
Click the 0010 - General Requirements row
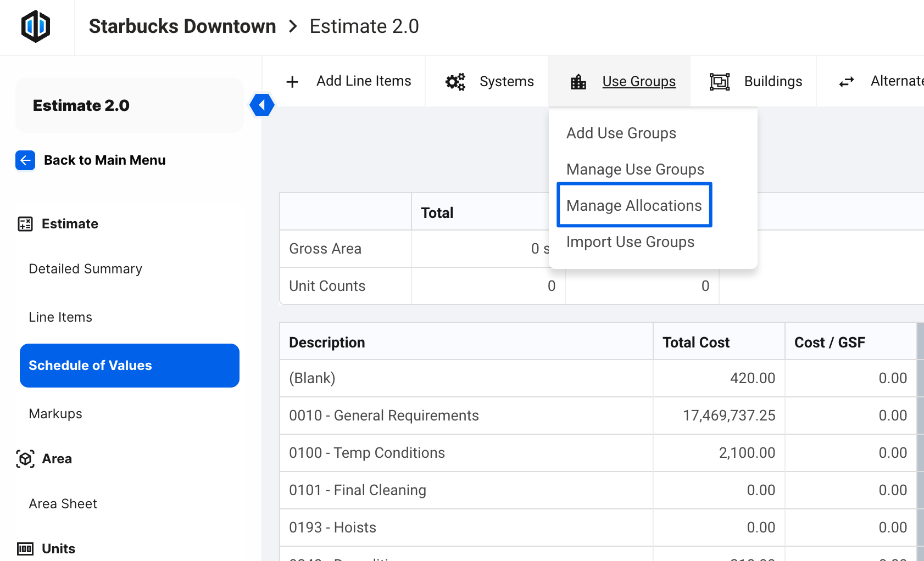click(x=384, y=416)
